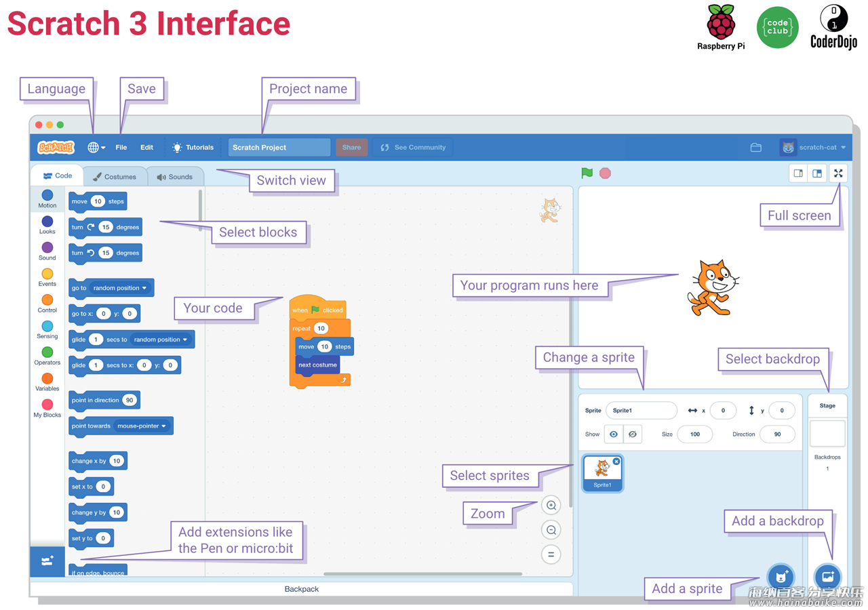The width and height of the screenshot is (868, 610).
Task: Select the My Blocks category
Action: click(47, 409)
